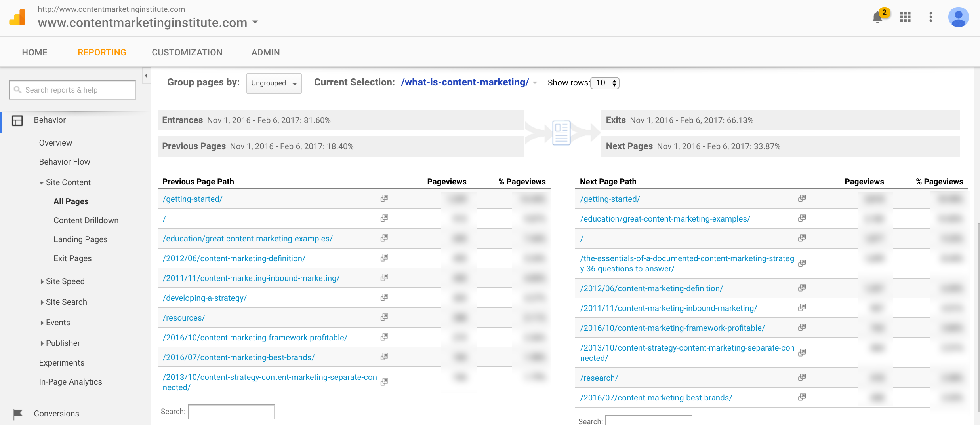
Task: Click the Next Page Path column header
Action: 608,182
